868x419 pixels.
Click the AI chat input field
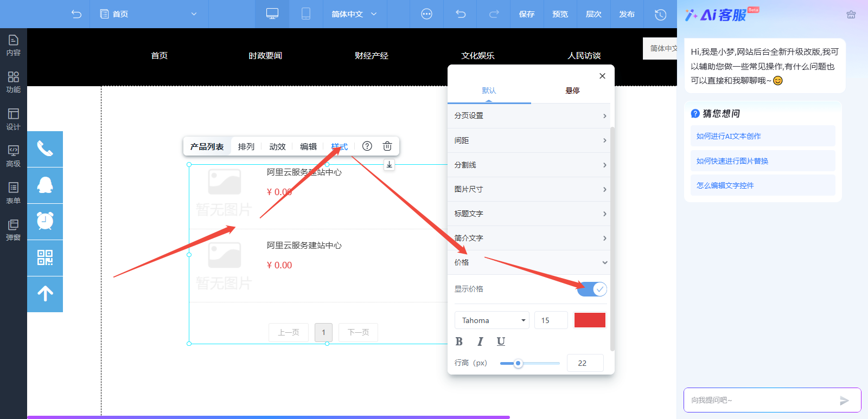click(759, 400)
